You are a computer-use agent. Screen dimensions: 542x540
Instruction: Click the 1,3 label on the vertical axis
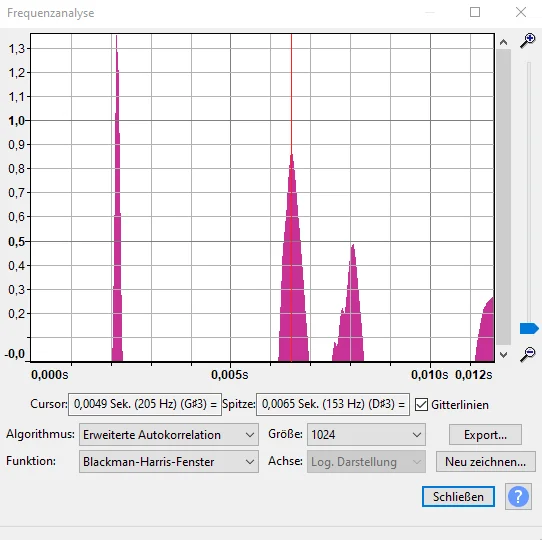(17, 49)
